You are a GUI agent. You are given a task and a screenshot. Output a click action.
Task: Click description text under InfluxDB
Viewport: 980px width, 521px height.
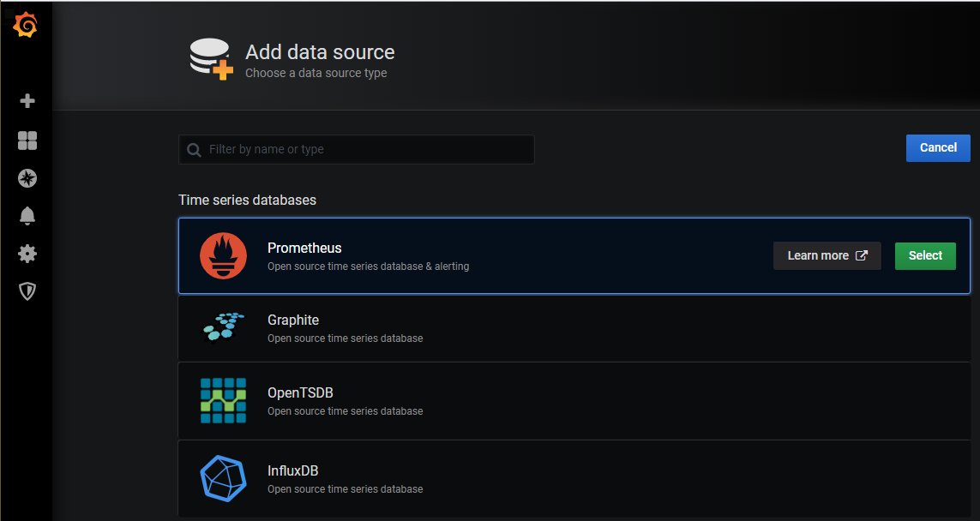coord(345,489)
